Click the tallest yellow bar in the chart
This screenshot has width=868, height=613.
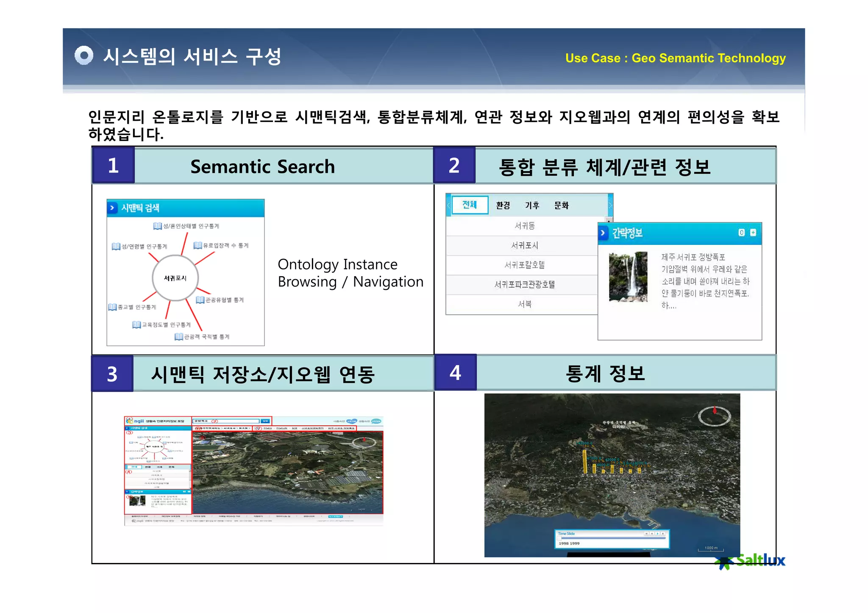click(585, 461)
